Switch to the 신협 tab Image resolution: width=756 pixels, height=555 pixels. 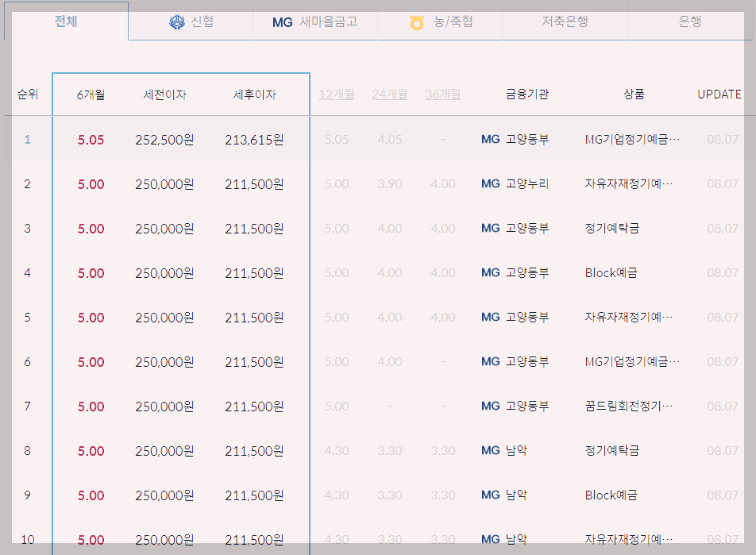point(191,21)
